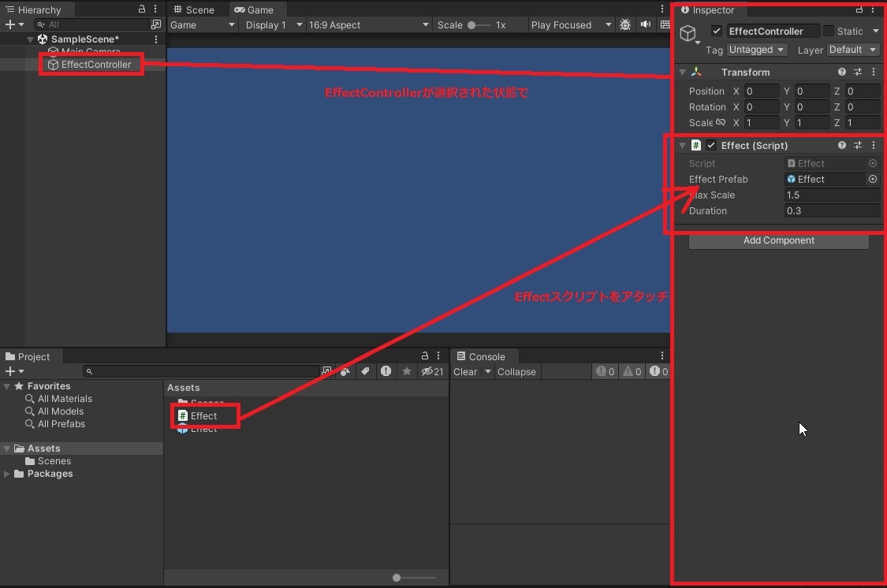
Task: Open the Console Clear options dropdown arrow
Action: click(487, 371)
